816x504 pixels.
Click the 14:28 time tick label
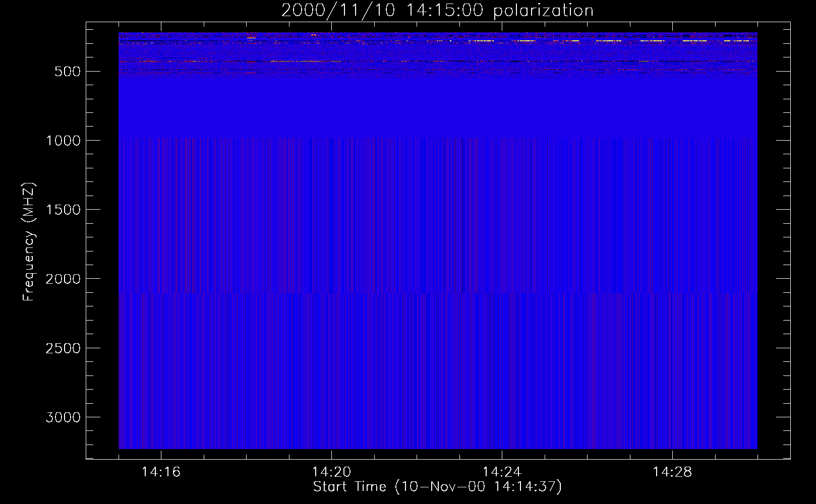pyautogui.click(x=672, y=472)
